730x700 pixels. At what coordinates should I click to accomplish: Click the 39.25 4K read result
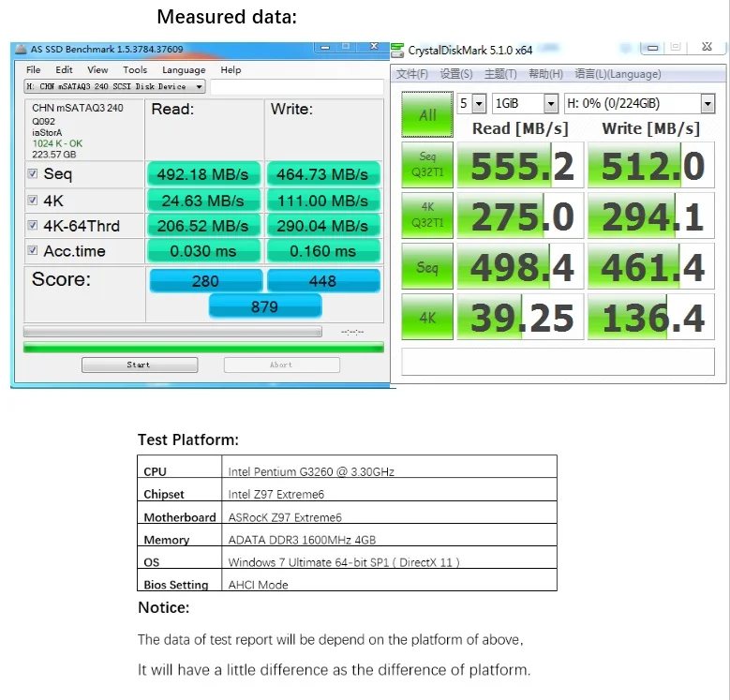coord(520,317)
